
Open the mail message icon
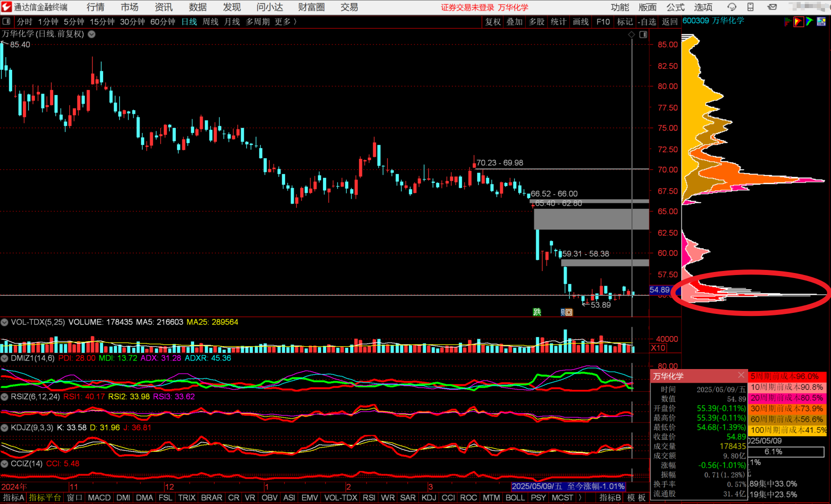coord(772,7)
